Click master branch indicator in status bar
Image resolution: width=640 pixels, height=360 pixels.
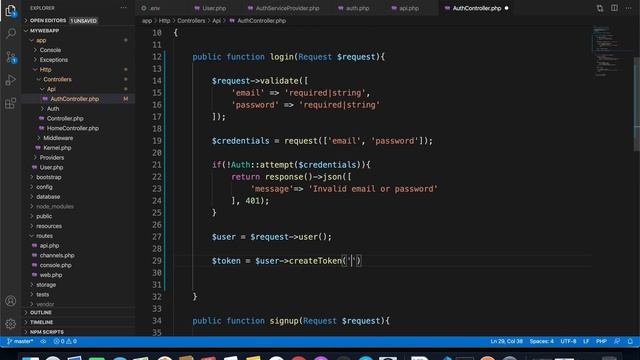pyautogui.click(x=20, y=341)
